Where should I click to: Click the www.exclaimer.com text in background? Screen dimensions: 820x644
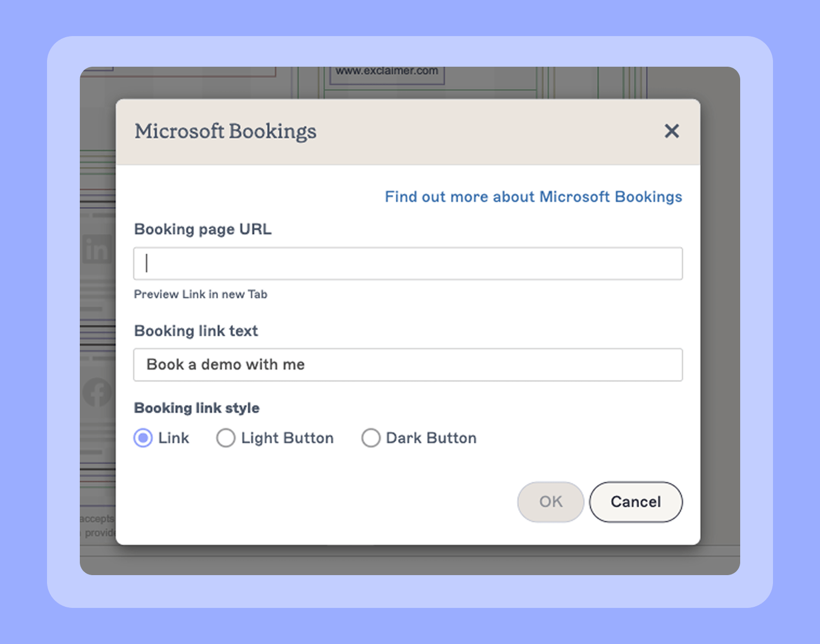pos(386,71)
